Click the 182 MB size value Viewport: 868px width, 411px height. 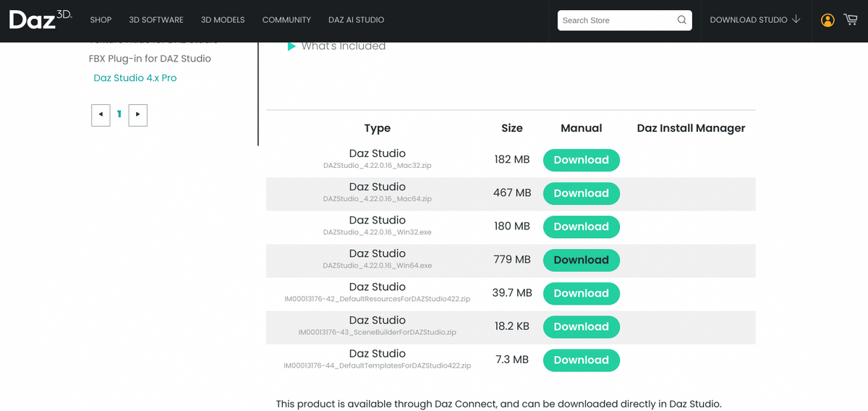coord(512,159)
